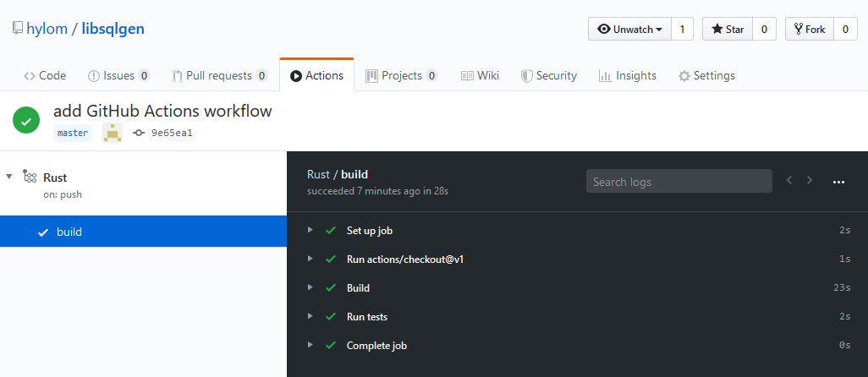This screenshot has height=377, width=868.
Task: Star the libsqlgen repository
Action: [x=728, y=30]
